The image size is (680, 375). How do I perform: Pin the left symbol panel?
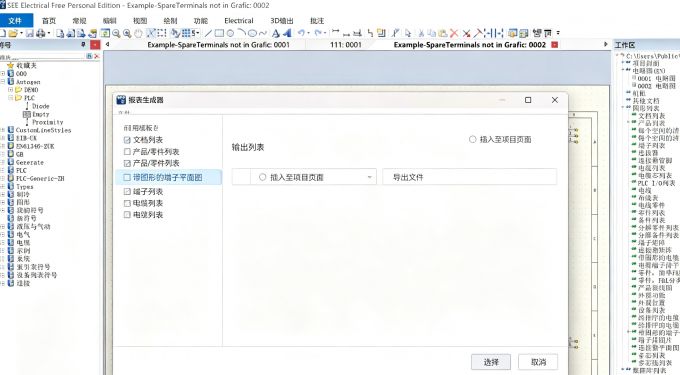click(x=83, y=45)
